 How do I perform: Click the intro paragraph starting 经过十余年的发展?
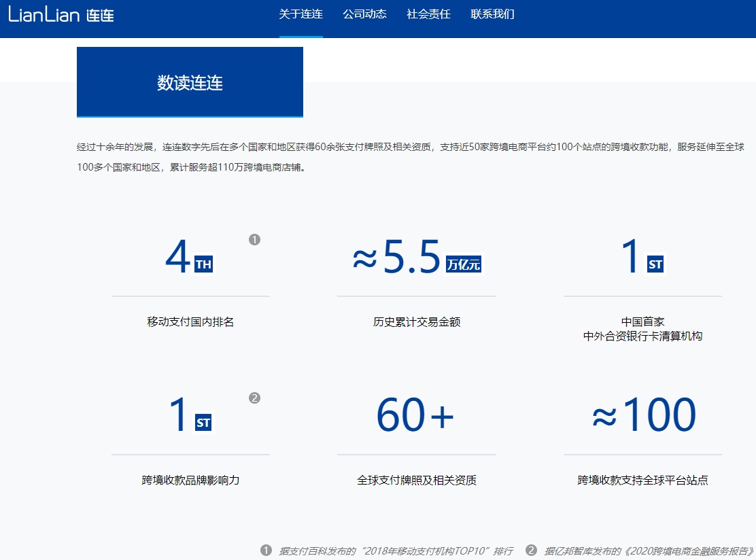pyautogui.click(x=411, y=157)
